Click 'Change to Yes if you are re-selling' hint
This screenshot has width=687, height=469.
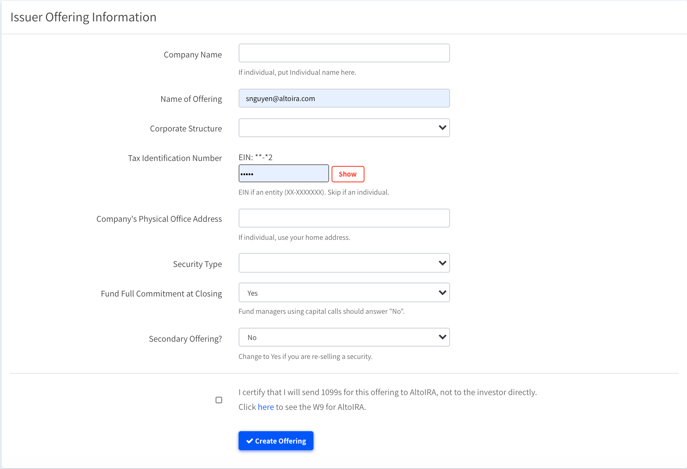click(x=305, y=357)
